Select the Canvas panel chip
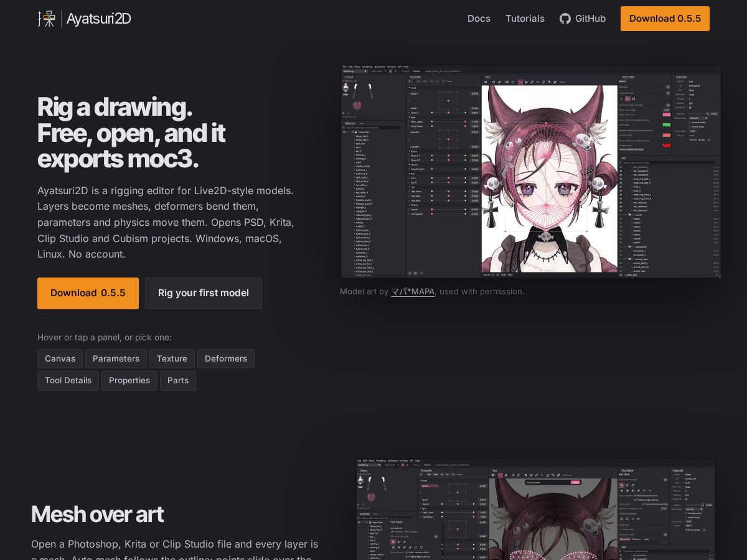Viewport: 747px width, 560px height. tap(60, 358)
